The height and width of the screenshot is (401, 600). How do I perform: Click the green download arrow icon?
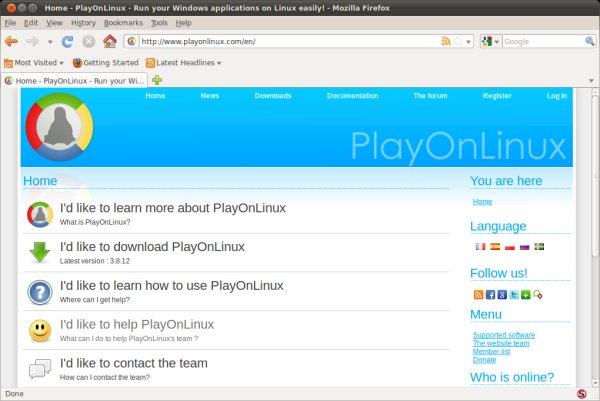(40, 252)
